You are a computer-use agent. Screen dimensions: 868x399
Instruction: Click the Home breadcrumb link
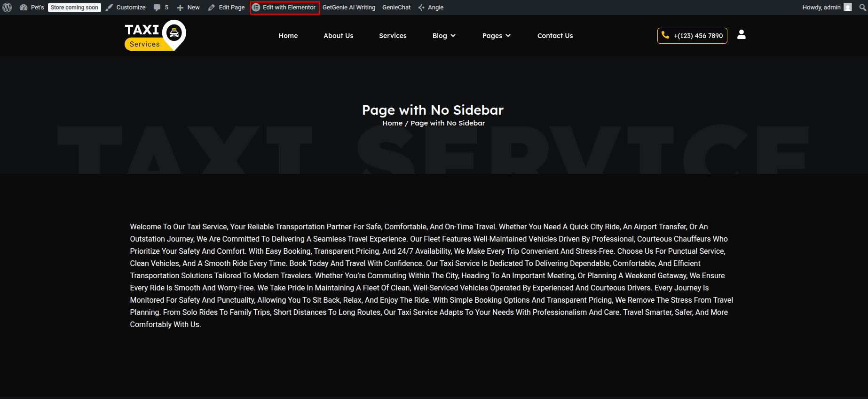[393, 123]
